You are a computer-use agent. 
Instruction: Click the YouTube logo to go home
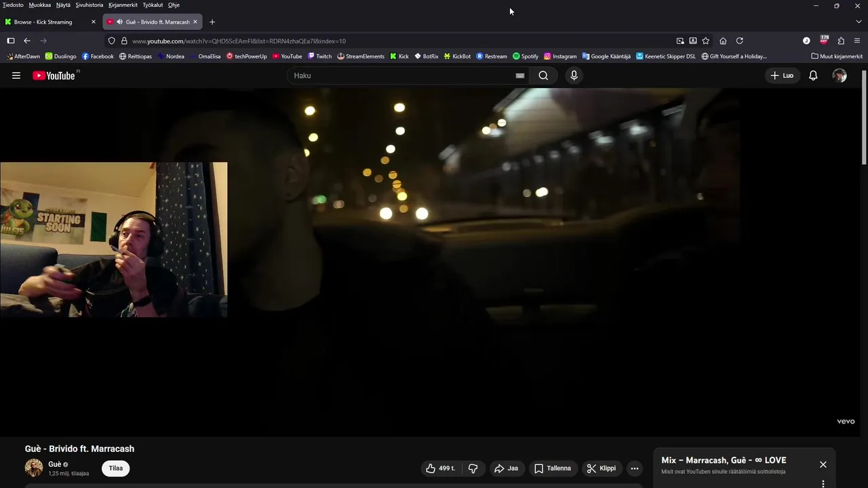(55, 75)
